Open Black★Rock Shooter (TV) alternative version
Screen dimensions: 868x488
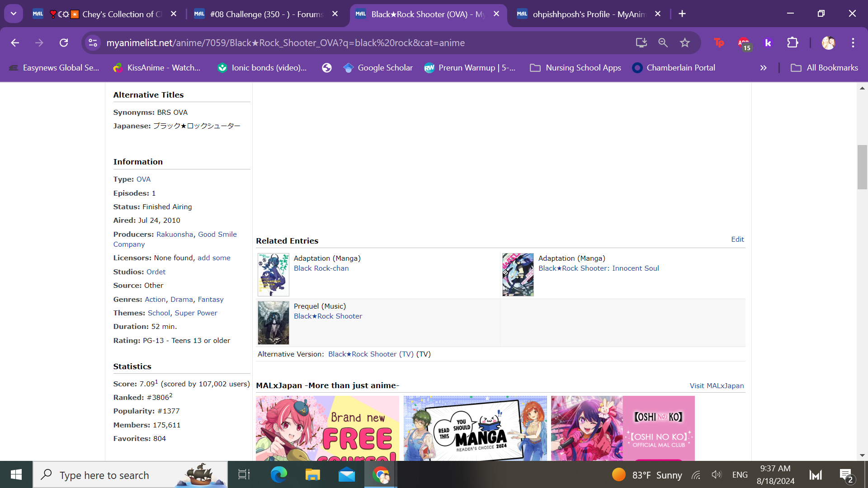371,354
